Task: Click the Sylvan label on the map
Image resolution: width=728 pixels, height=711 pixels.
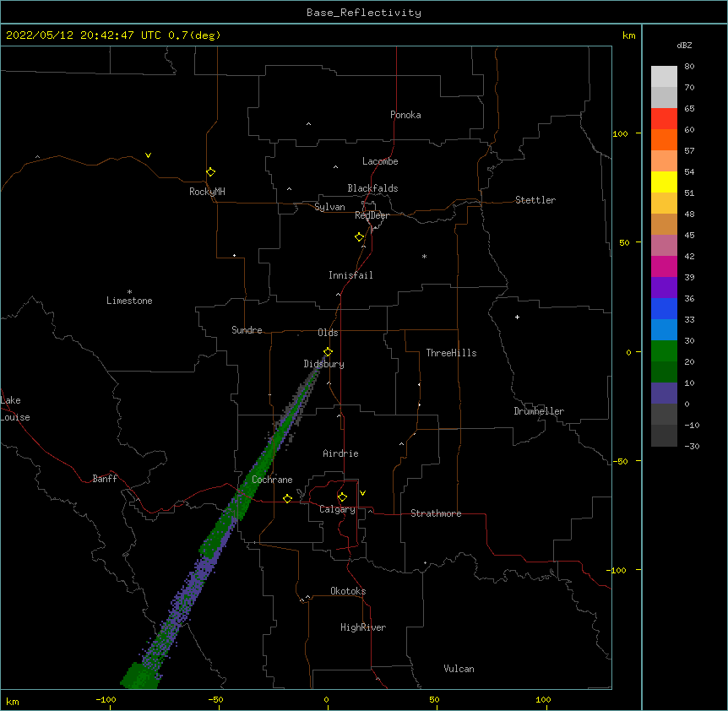Action: click(329, 207)
